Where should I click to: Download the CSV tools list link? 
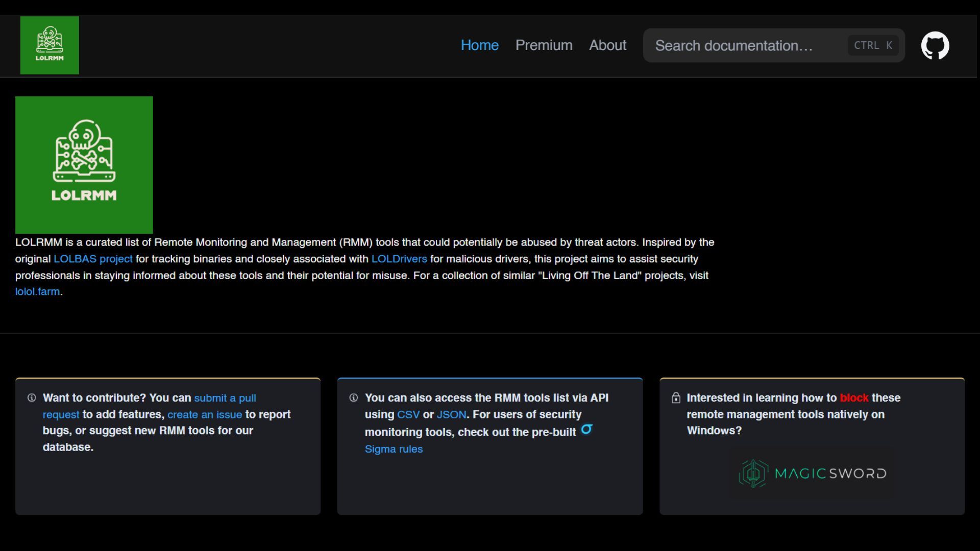408,414
